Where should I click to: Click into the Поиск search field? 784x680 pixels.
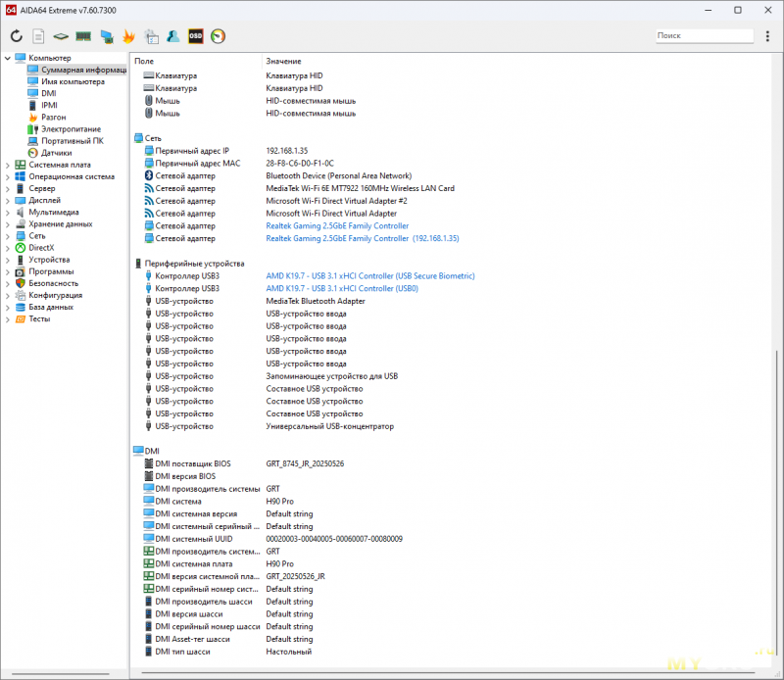[705, 35]
